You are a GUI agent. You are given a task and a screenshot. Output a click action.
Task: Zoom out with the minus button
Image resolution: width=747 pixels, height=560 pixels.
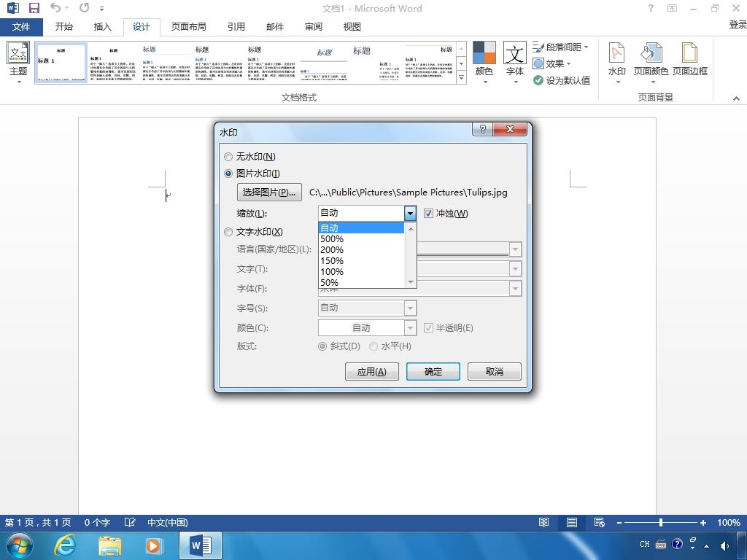619,522
